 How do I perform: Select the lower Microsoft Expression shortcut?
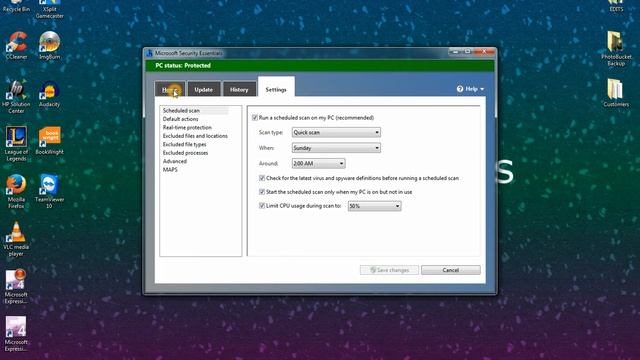pos(16,333)
